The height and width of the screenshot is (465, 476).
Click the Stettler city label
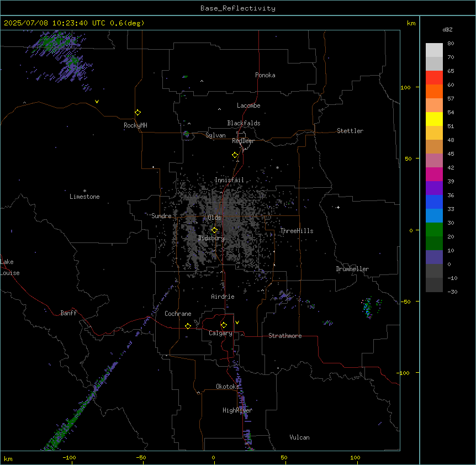point(350,131)
